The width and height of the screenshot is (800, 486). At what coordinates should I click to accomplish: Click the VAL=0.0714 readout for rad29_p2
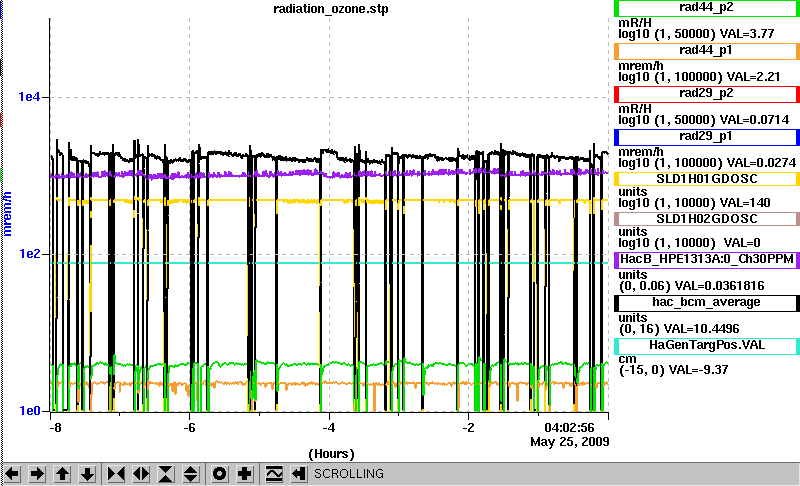pyautogui.click(x=754, y=120)
